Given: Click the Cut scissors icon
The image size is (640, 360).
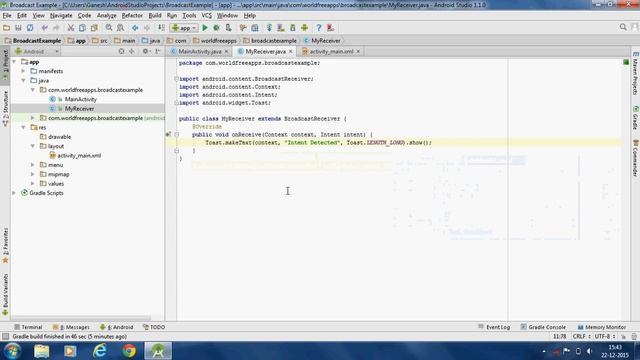Looking at the screenshot, I should point(71,28).
